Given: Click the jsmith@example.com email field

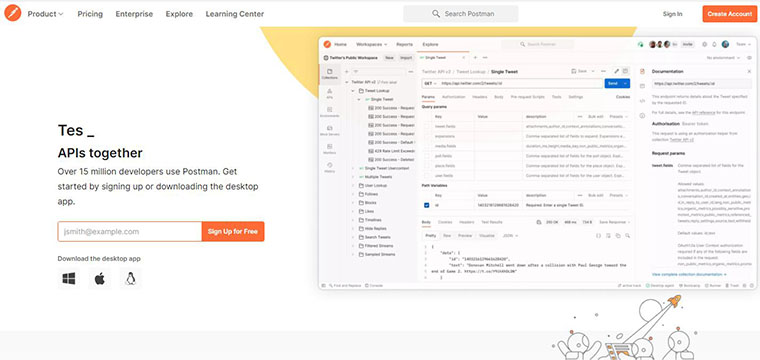Looking at the screenshot, I should pyautogui.click(x=129, y=232).
